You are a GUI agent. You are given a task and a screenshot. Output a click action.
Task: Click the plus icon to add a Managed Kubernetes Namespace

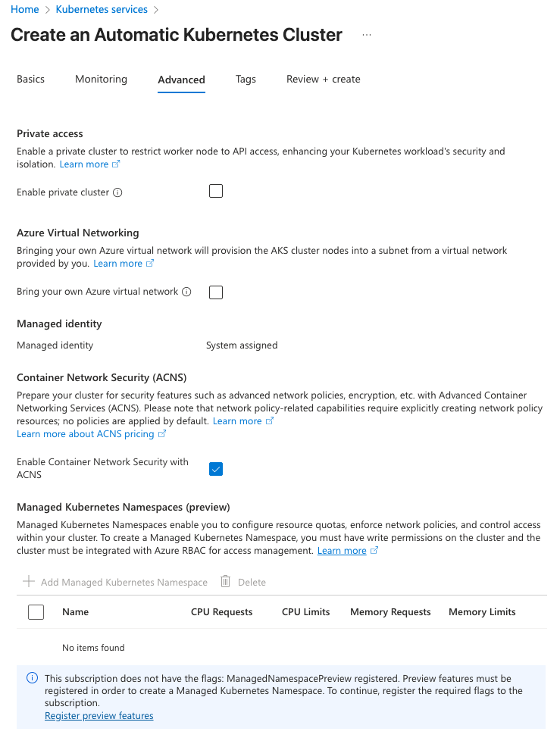pyautogui.click(x=28, y=582)
